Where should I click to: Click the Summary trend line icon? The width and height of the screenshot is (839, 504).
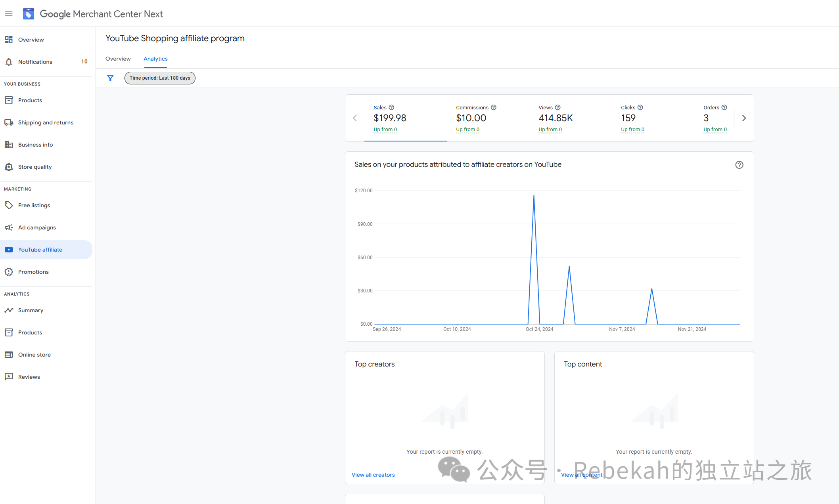pyautogui.click(x=9, y=310)
